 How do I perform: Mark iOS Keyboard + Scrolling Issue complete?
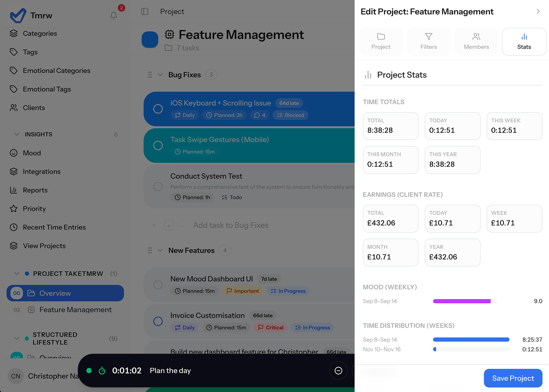click(158, 109)
